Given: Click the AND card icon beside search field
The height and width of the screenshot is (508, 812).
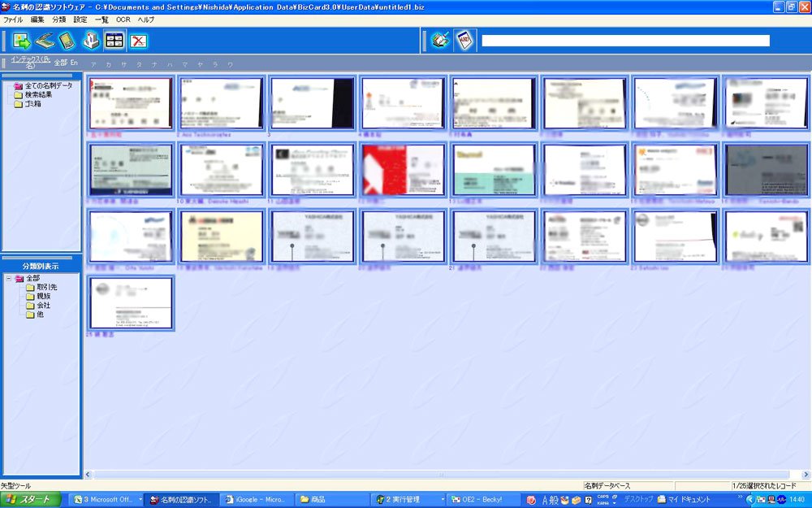Looking at the screenshot, I should tap(464, 41).
